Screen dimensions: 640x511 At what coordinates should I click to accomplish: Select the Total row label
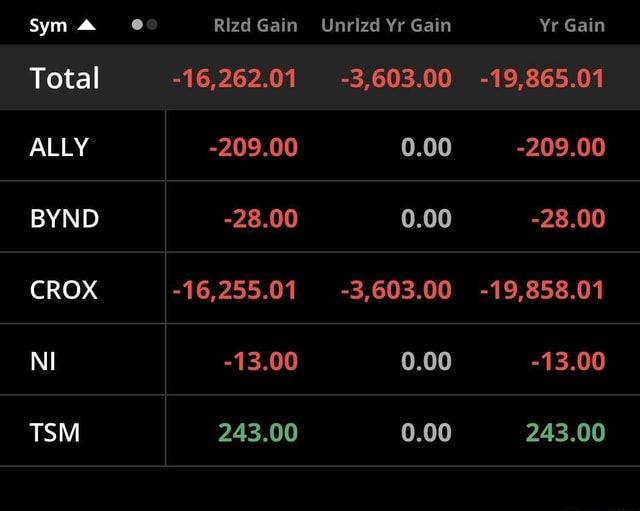point(65,78)
